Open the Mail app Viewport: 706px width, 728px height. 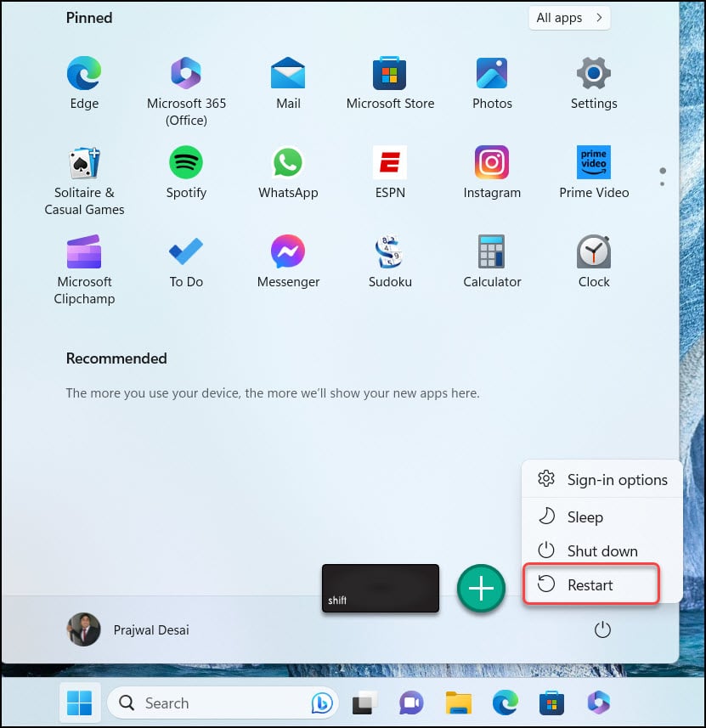tap(288, 82)
